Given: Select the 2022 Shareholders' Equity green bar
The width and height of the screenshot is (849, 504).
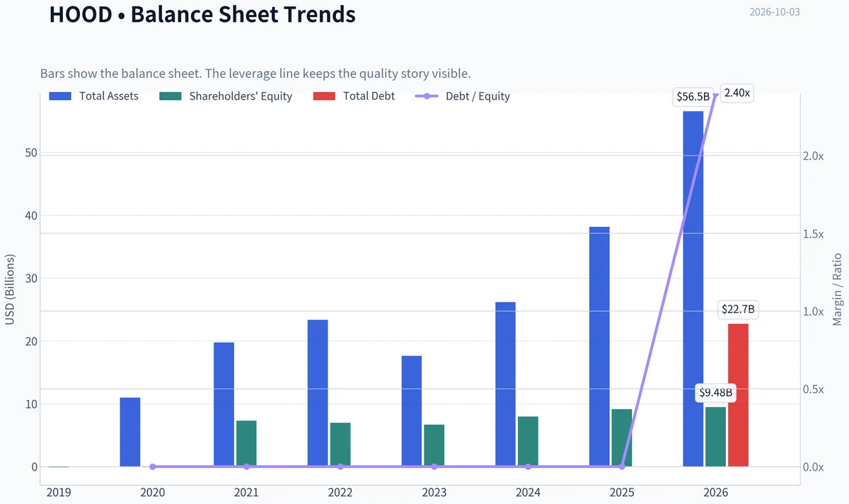Looking at the screenshot, I should (x=340, y=445).
